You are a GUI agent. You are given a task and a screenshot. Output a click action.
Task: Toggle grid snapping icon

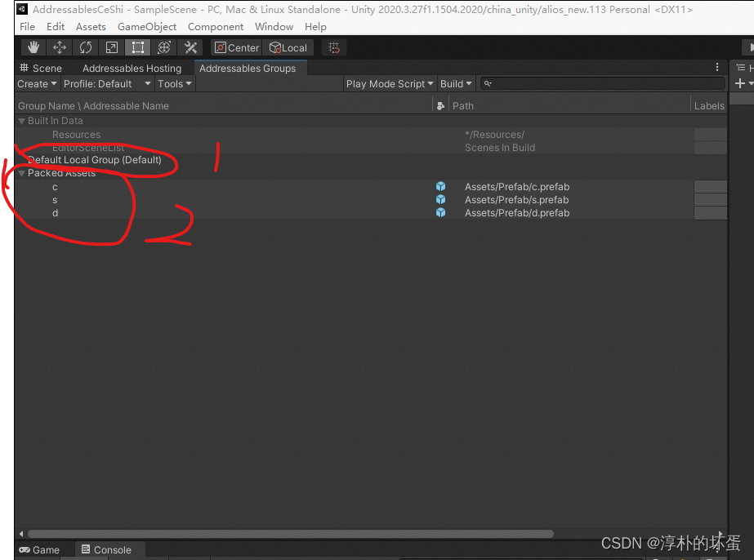tap(334, 47)
